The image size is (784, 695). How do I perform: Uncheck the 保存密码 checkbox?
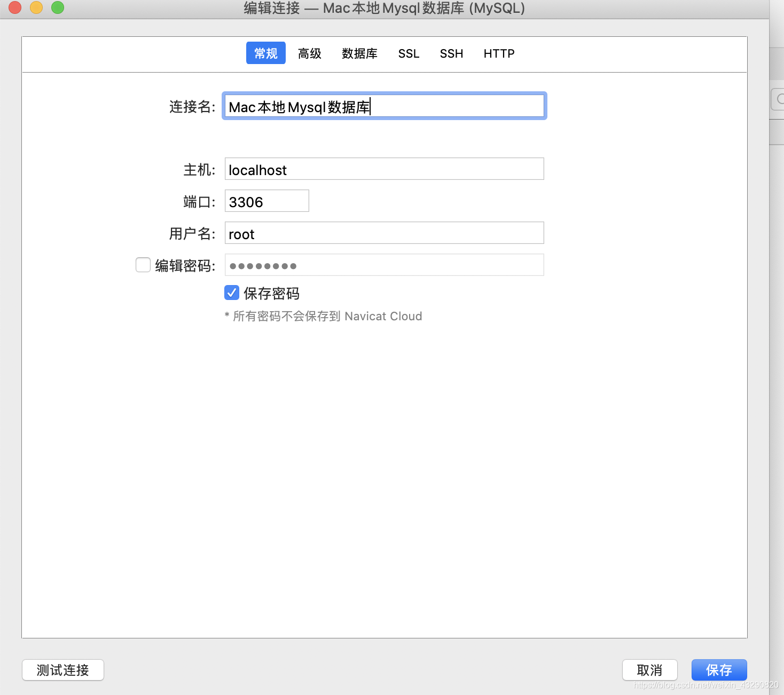click(x=232, y=293)
